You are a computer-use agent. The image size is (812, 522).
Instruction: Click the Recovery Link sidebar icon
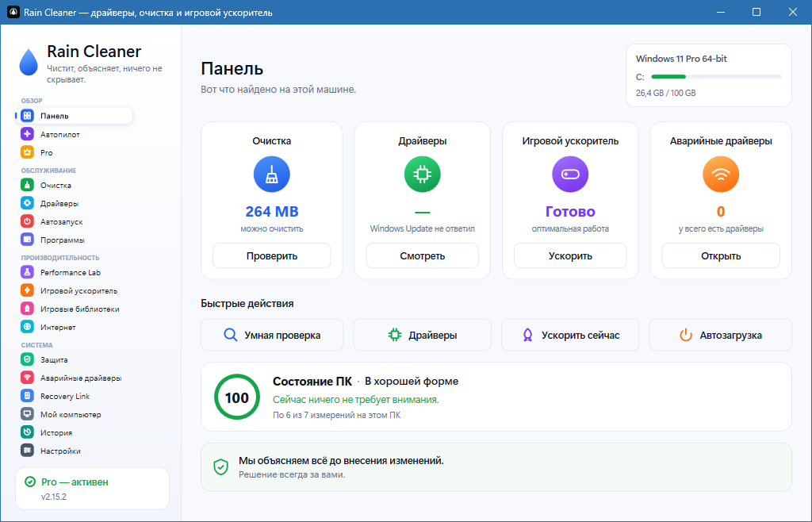(28, 396)
